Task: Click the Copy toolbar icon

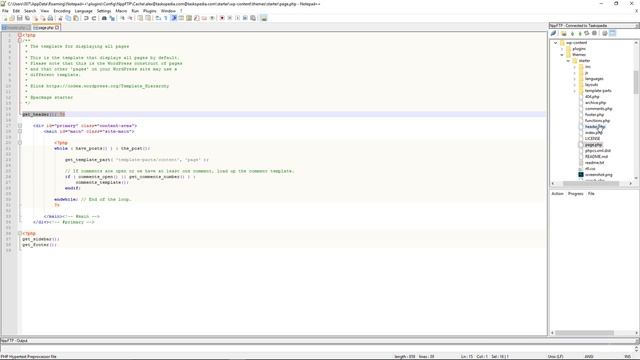Action: tap(68, 18)
